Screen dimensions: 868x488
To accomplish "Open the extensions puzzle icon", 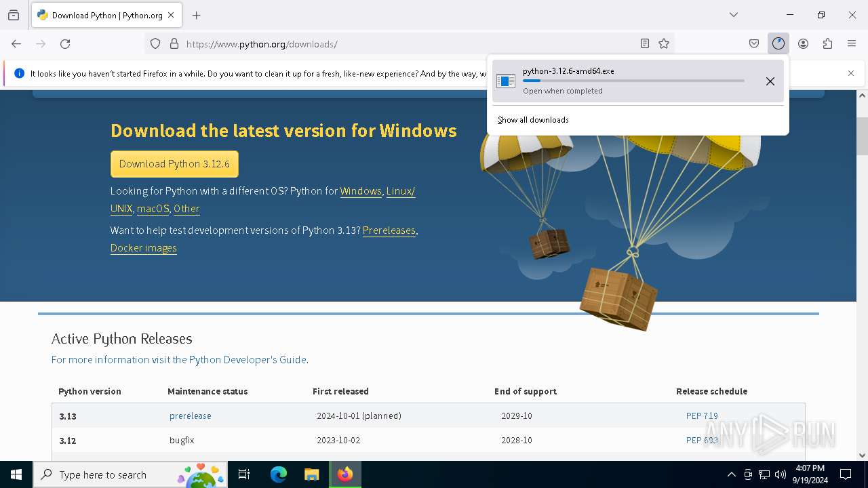I will point(827,44).
